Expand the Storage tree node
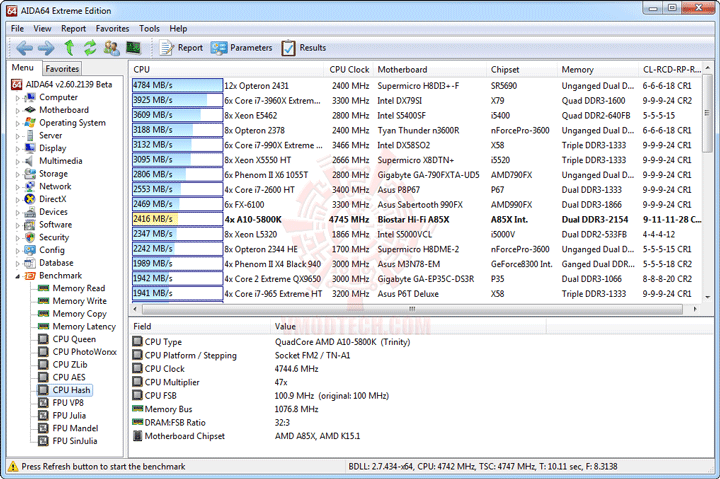 coord(17,174)
